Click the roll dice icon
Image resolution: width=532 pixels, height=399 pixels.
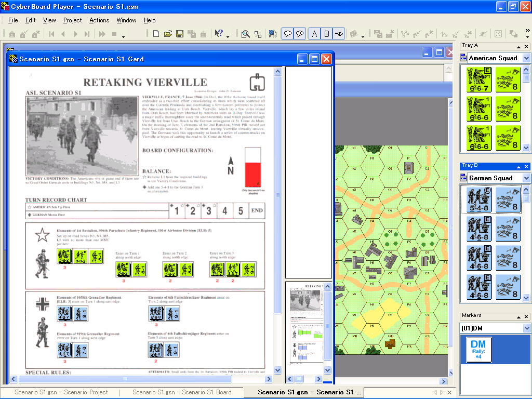(498, 34)
